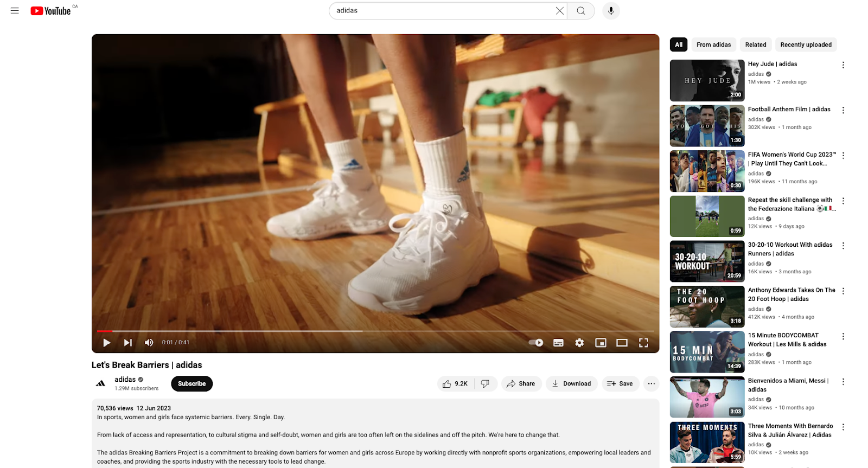Screen dimensions: 868x468
Task: Go to YouTube home via logo
Action: tap(51, 11)
